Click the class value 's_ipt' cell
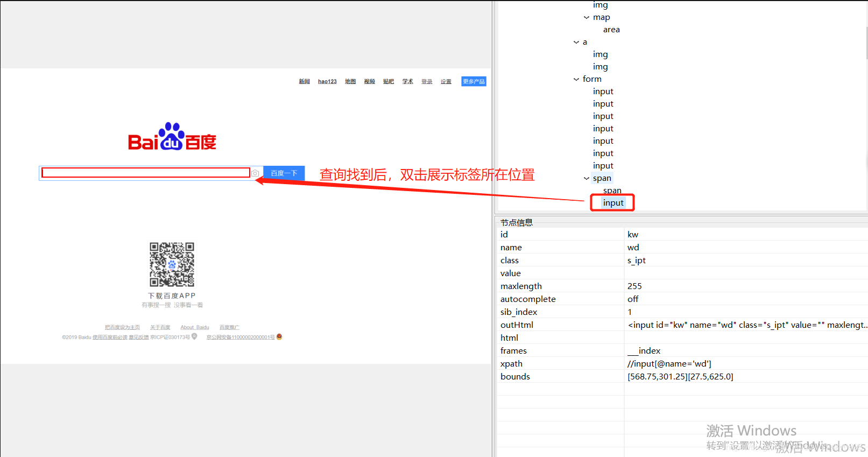 [x=746, y=261]
